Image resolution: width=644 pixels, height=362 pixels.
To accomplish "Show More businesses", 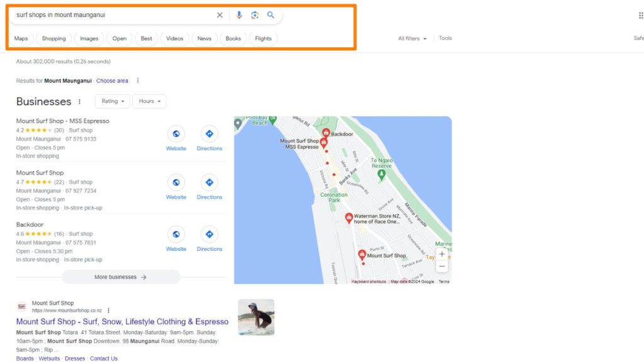I will pos(121,277).
